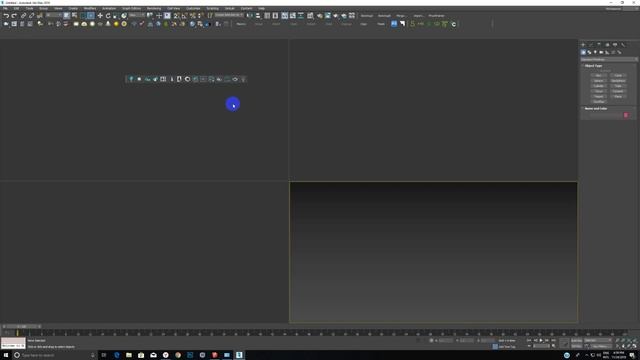This screenshot has width=640, height=360.
Task: Open the Schematic View
Action: [x=301, y=16]
